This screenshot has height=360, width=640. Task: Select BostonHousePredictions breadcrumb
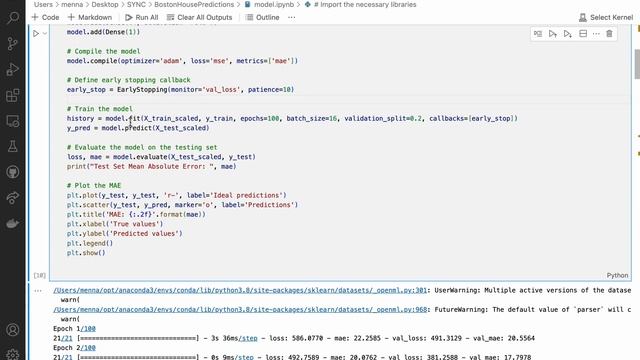pos(194,4)
